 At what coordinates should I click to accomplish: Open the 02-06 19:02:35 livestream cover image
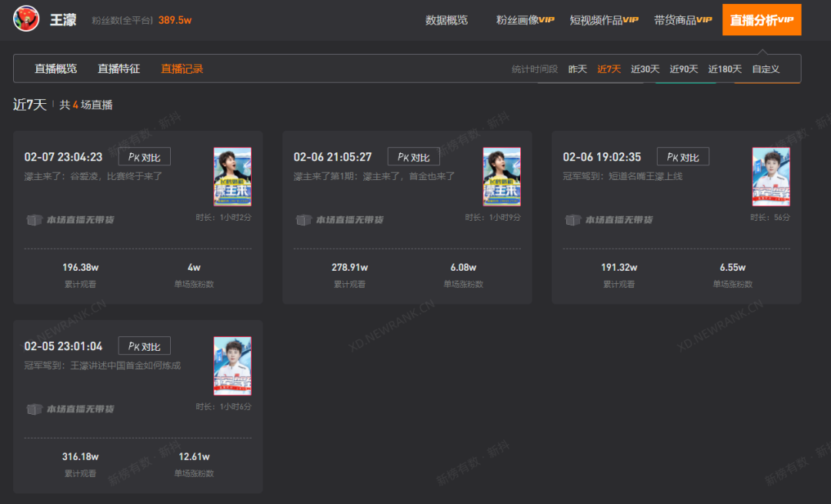coord(771,176)
